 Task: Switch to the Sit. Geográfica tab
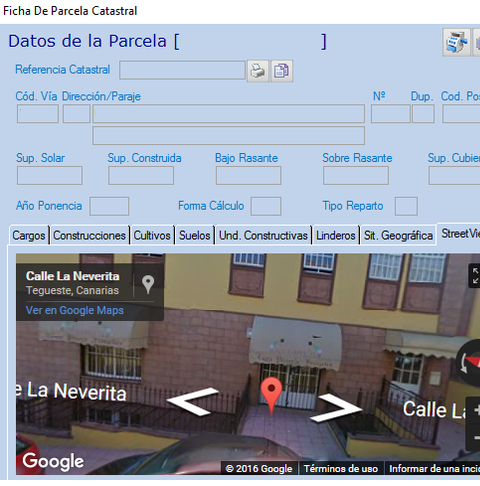[398, 235]
